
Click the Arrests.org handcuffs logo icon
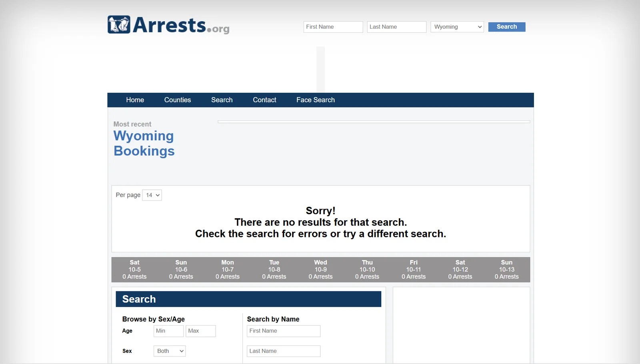(x=119, y=25)
